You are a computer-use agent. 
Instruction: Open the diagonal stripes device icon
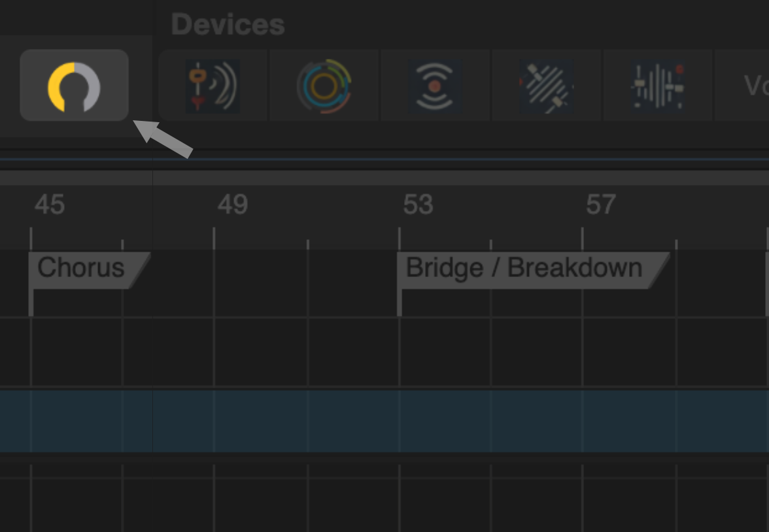point(547,86)
